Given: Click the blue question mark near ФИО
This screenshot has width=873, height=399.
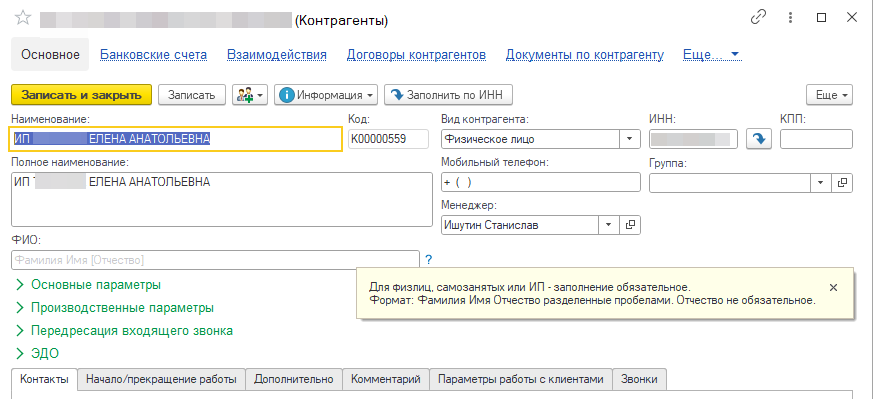Looking at the screenshot, I should pos(428,259).
